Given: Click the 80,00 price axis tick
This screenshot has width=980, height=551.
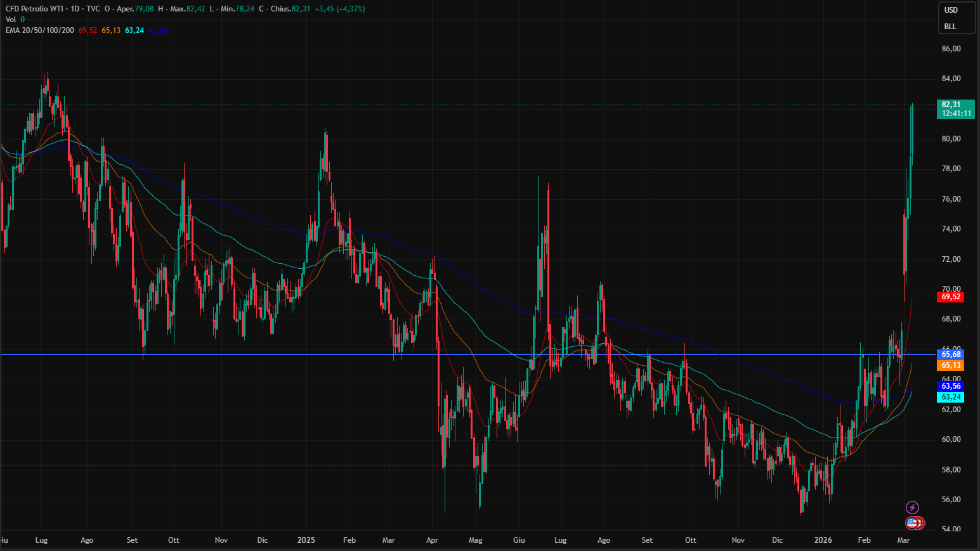Looking at the screenshot, I should pyautogui.click(x=951, y=139).
